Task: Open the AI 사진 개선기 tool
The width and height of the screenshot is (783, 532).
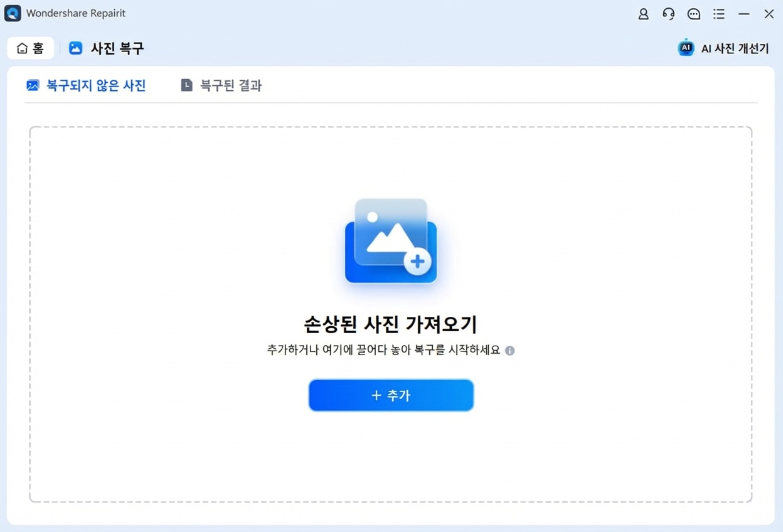Action: click(x=734, y=48)
